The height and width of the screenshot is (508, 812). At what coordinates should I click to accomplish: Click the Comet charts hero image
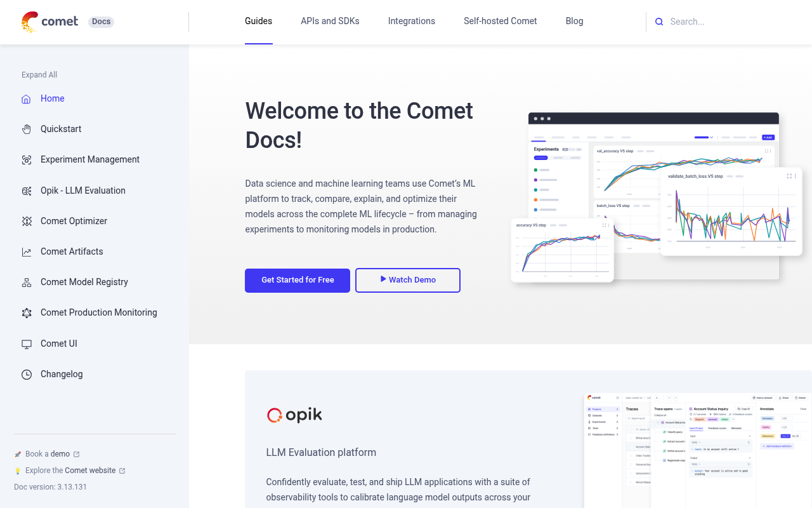657,198
